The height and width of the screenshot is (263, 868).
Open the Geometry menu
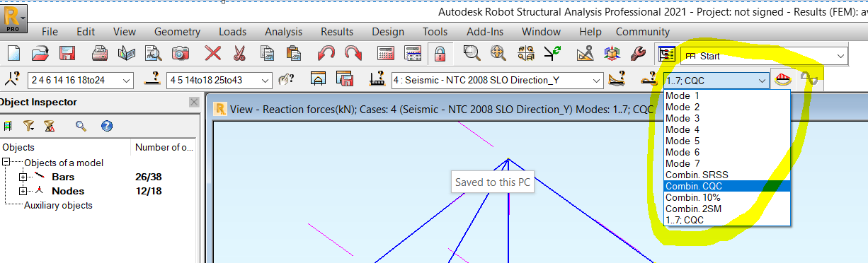[177, 32]
